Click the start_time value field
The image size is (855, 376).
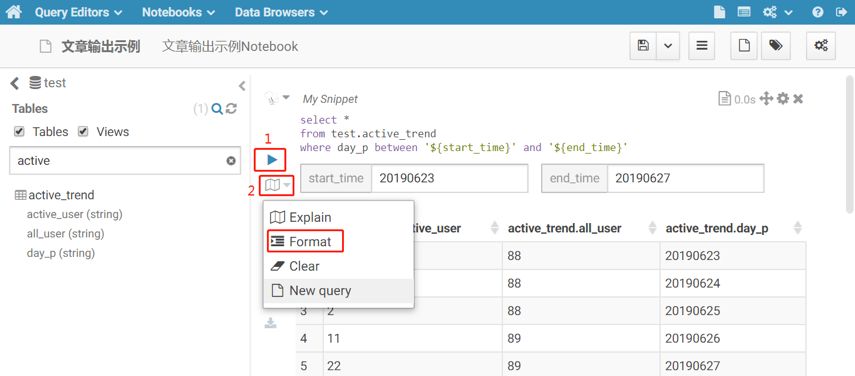(449, 178)
